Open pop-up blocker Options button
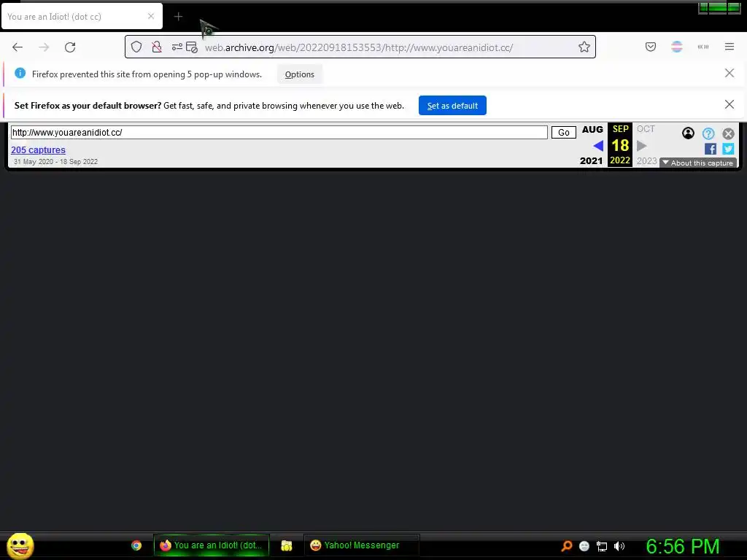 point(300,74)
